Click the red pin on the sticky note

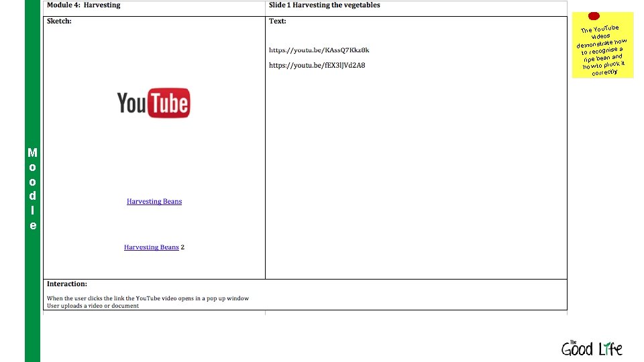[x=594, y=16]
